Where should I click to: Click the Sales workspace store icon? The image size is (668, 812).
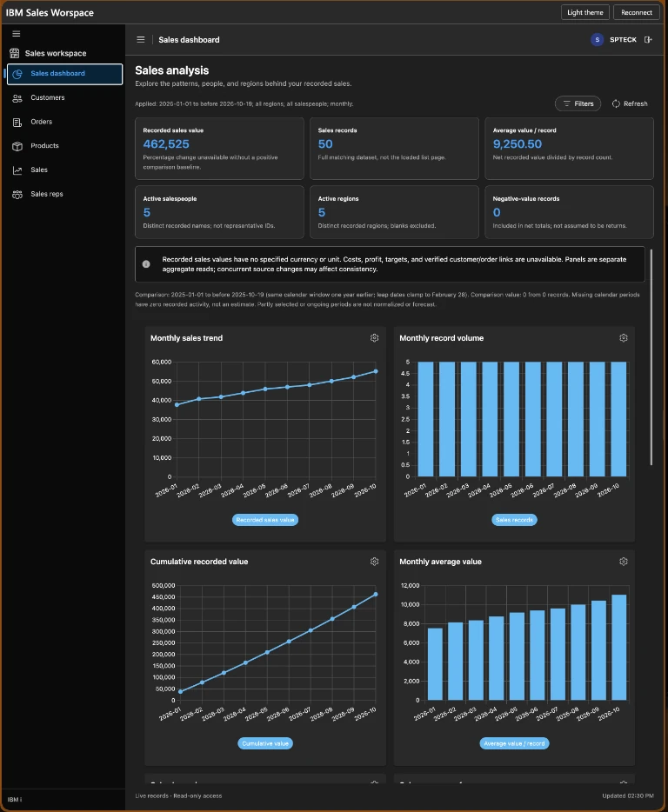[x=15, y=53]
